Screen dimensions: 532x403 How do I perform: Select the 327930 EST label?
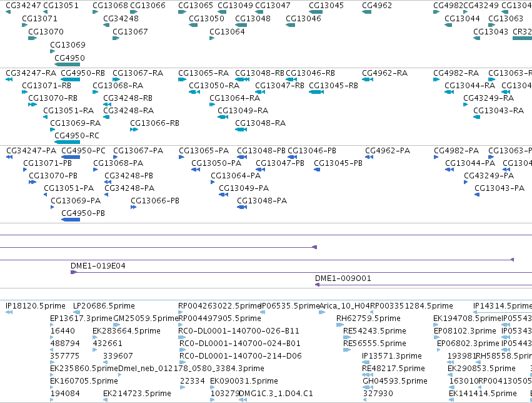click(x=378, y=394)
